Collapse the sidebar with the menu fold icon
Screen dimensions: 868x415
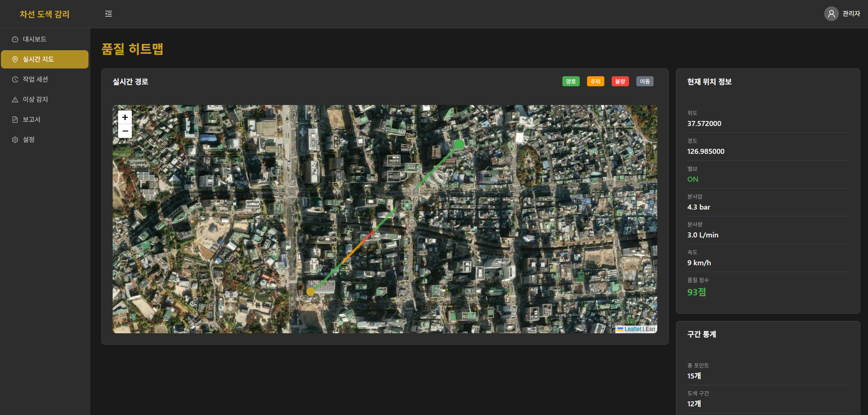pyautogui.click(x=109, y=14)
